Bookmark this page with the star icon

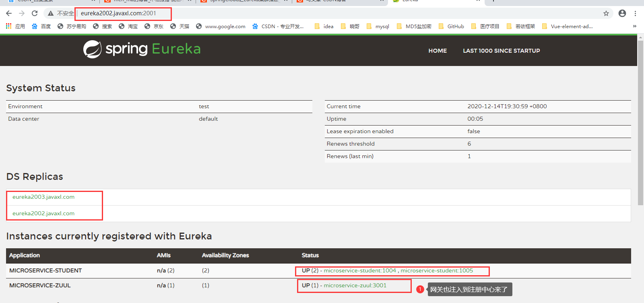pos(606,13)
